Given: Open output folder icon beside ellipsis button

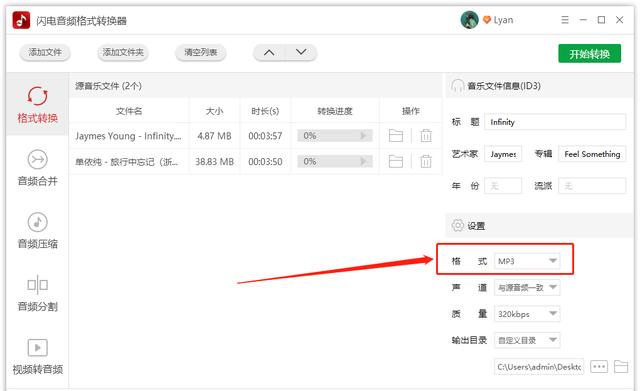Looking at the screenshot, I should tap(621, 367).
